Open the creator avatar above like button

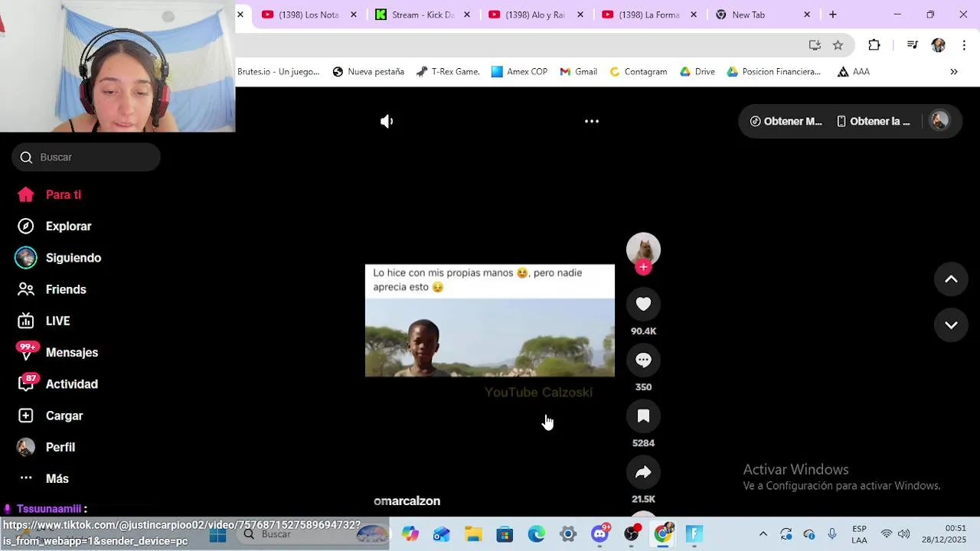(643, 249)
